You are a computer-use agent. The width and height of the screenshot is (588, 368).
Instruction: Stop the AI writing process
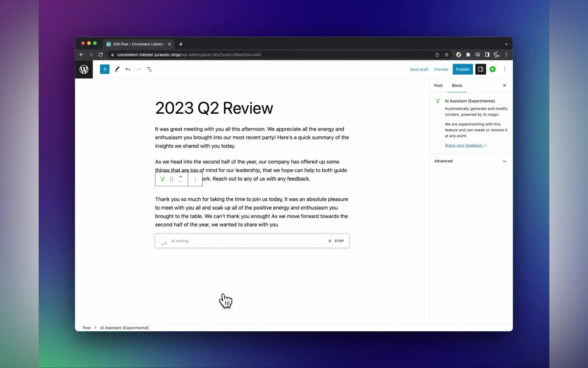click(336, 241)
